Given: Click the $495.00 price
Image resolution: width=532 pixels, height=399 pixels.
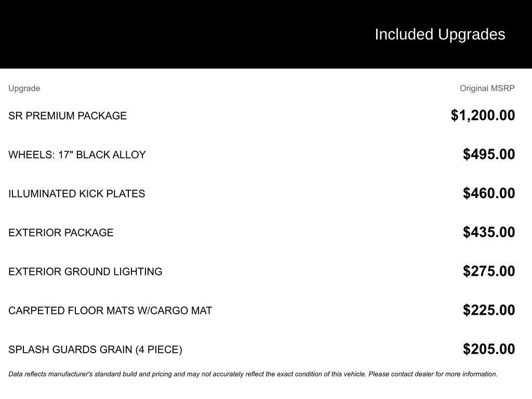Looking at the screenshot, I should [x=488, y=154].
